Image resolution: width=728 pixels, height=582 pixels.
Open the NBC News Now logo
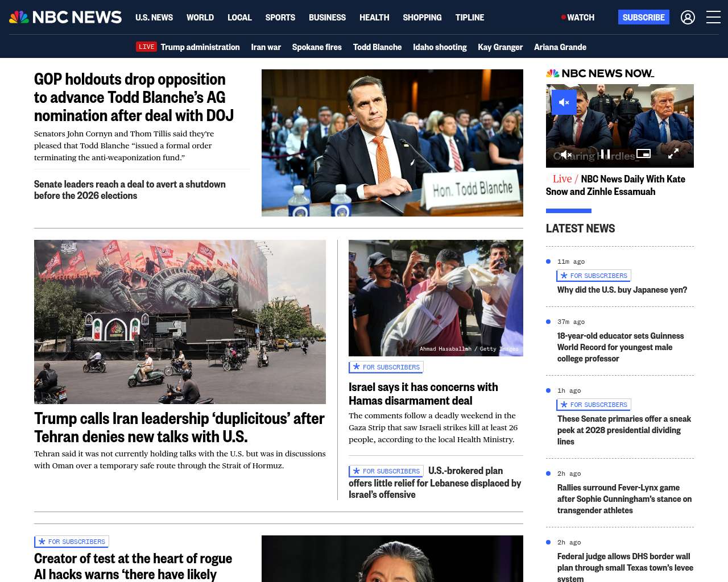pyautogui.click(x=600, y=73)
